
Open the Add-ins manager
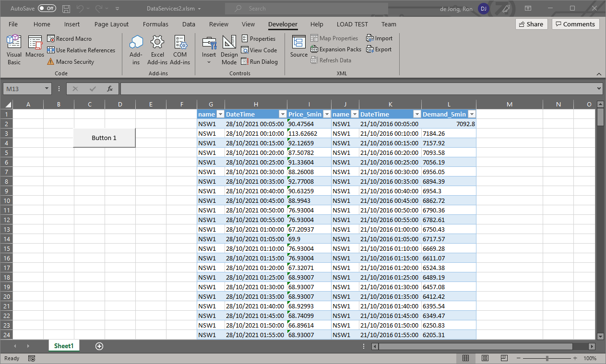click(x=136, y=50)
